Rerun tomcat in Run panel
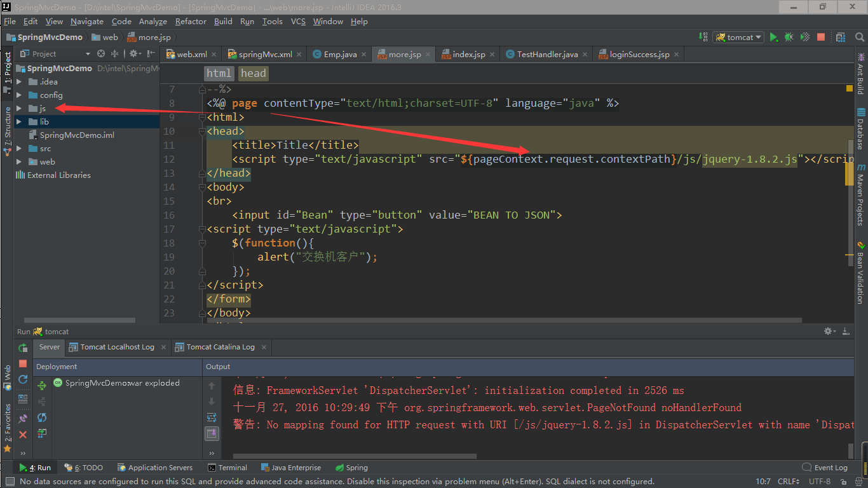This screenshot has width=868, height=488. coord(23,348)
